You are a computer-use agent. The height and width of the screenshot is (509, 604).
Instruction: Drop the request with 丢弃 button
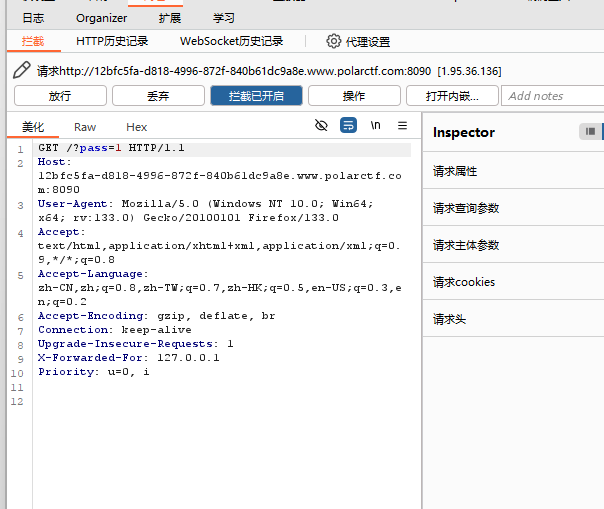[x=158, y=96]
